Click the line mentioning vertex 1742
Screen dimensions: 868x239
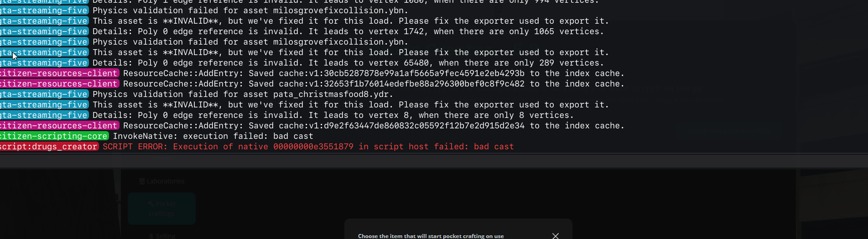(348, 31)
